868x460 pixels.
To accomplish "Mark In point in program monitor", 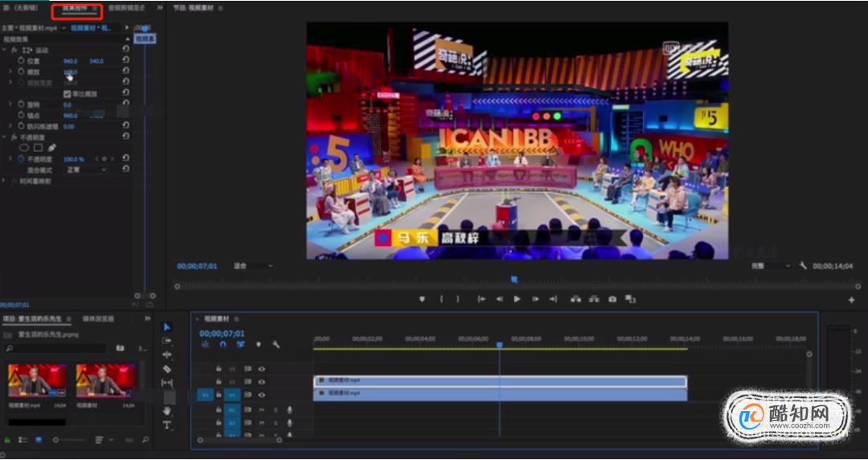I will click(441, 299).
